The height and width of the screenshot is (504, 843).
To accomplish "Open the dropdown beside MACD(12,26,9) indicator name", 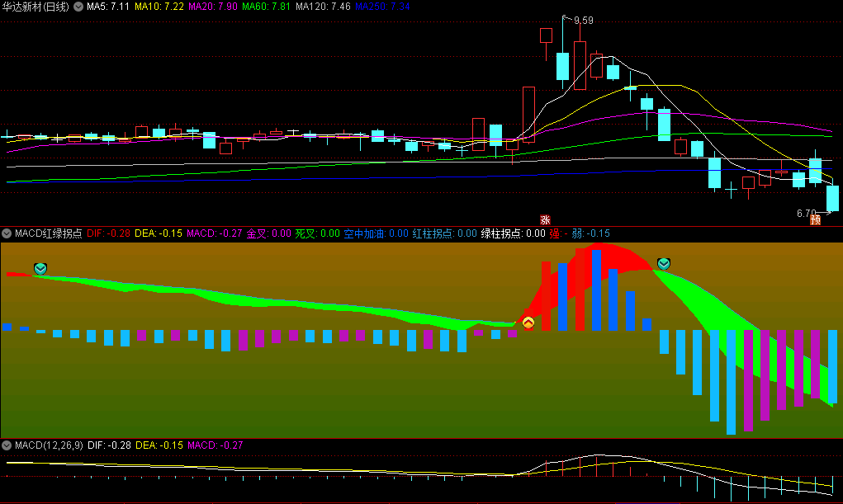I will point(7,445).
